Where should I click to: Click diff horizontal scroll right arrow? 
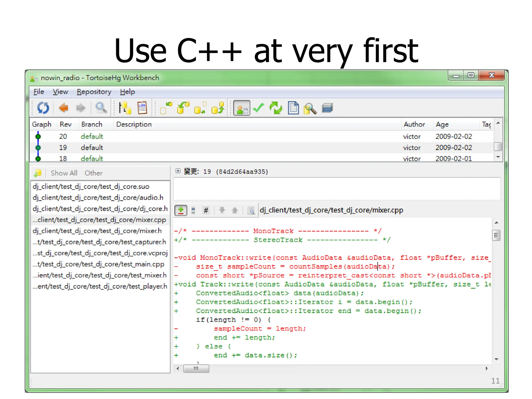(x=487, y=368)
